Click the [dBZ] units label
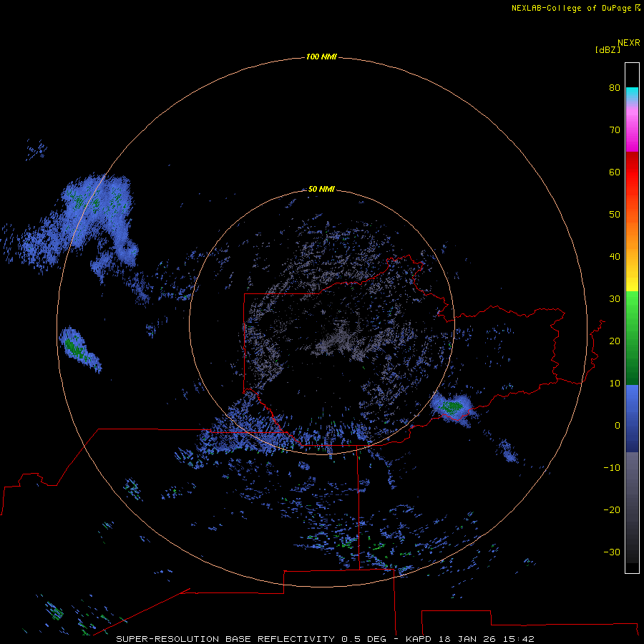This screenshot has height=644, width=644. [608, 49]
